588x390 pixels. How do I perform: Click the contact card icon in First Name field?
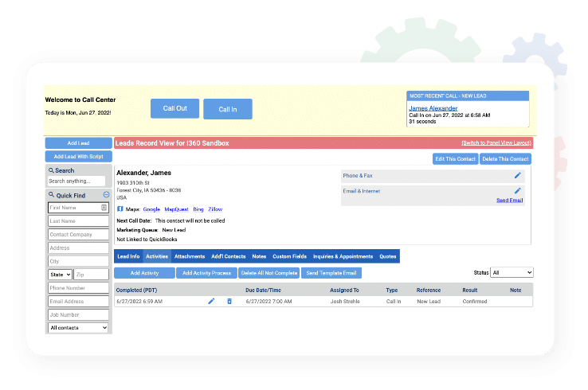click(104, 208)
